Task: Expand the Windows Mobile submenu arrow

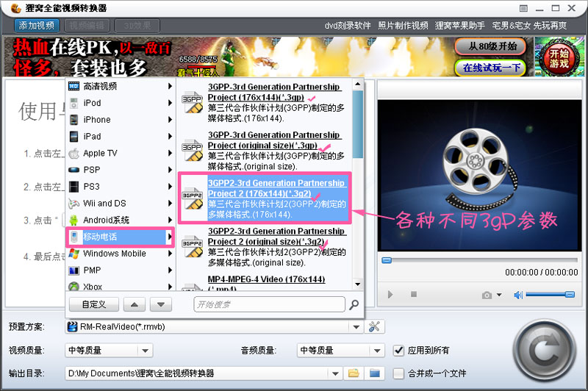Action: pos(170,254)
